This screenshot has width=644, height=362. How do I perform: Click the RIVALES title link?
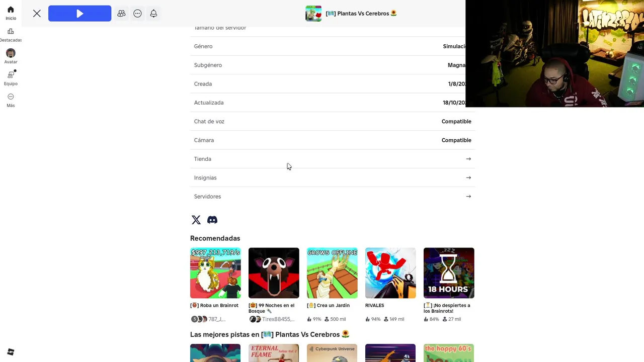tap(375, 305)
